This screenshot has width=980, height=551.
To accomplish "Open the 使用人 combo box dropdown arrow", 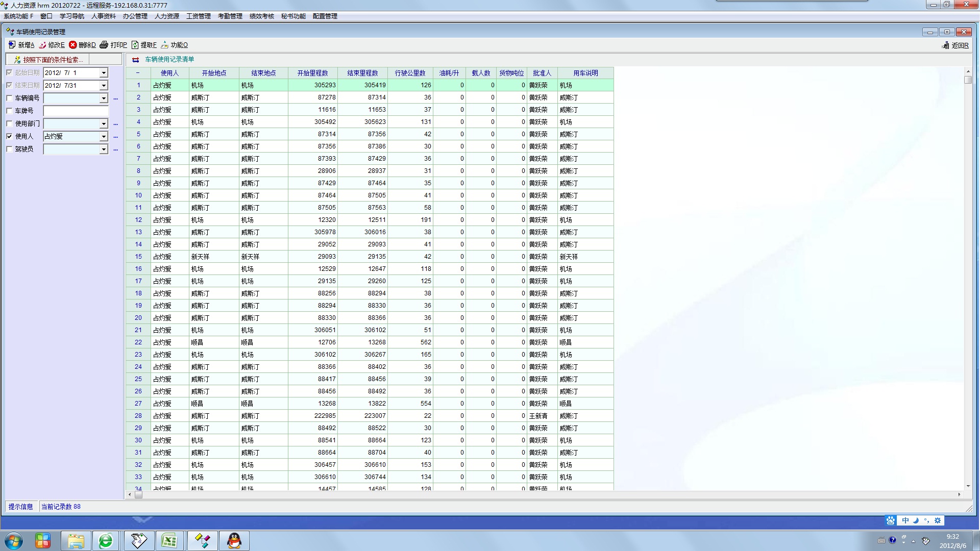I will point(104,137).
